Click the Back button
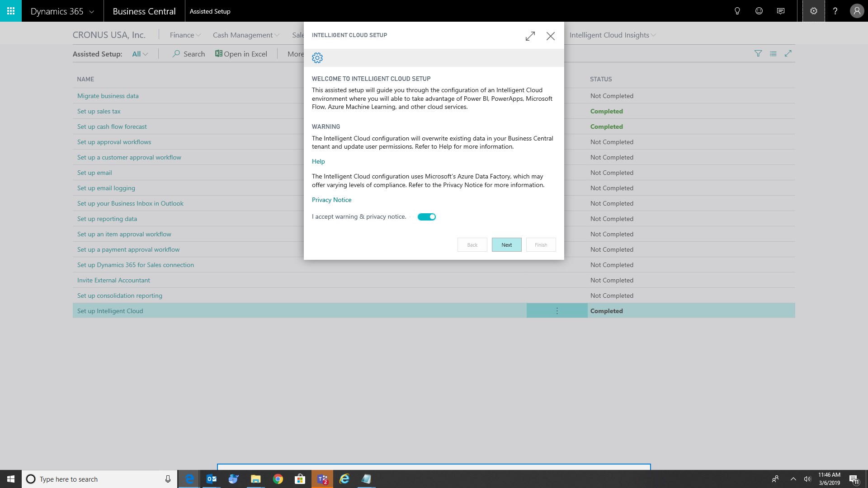868x488 pixels. (x=472, y=245)
